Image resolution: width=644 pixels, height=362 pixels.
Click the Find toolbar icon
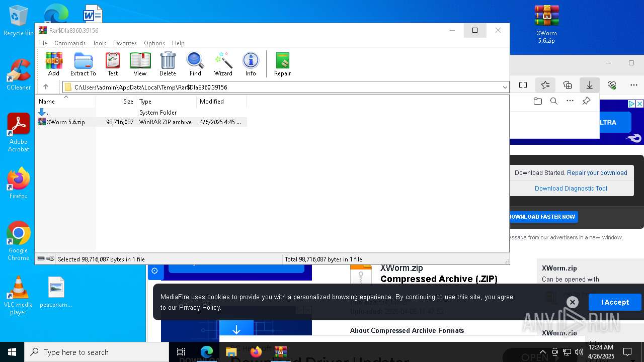click(195, 64)
